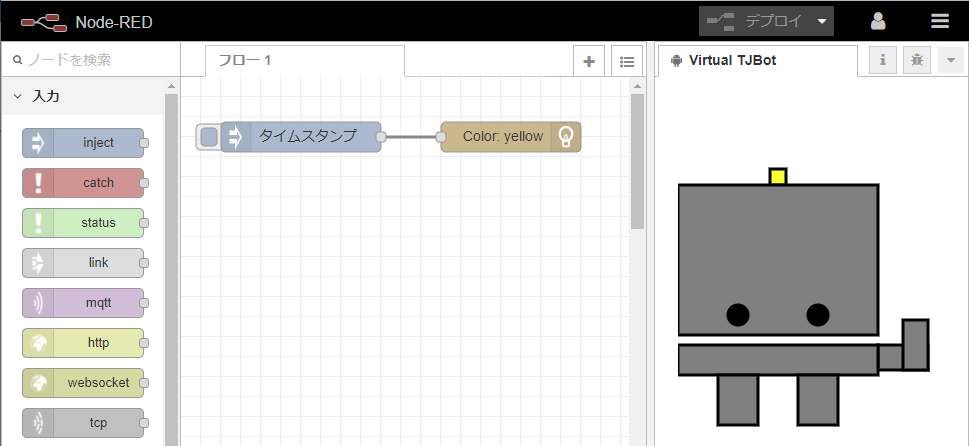Click the yellow LED on TJBot
969x446 pixels.
pos(778,177)
